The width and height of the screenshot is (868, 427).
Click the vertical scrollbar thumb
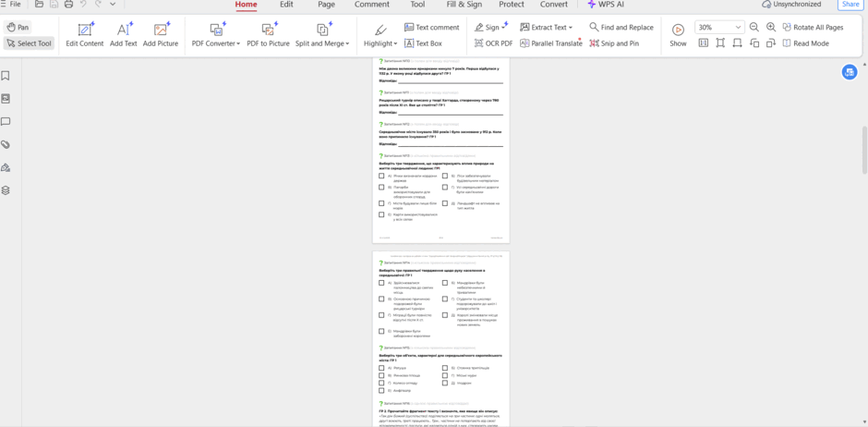pyautogui.click(x=864, y=150)
